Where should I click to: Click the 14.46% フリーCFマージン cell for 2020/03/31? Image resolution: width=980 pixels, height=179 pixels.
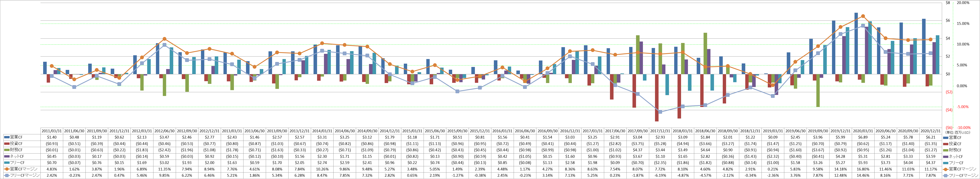(x=864, y=175)
